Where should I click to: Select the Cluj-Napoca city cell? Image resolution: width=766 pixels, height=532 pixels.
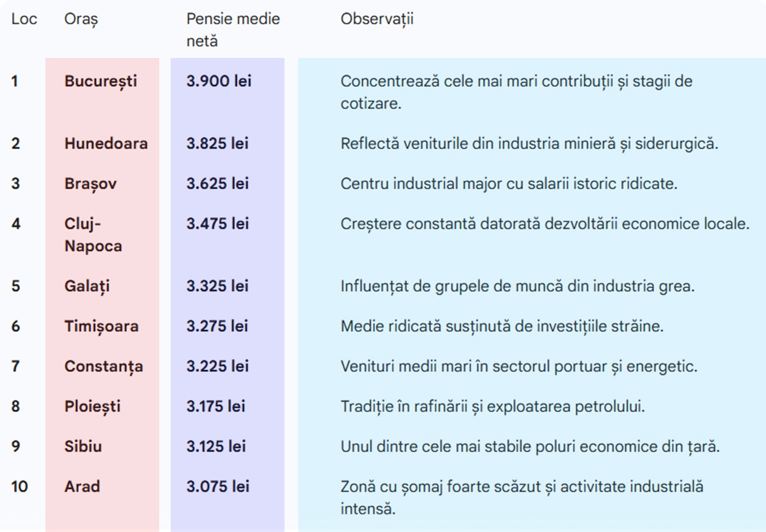(93, 235)
